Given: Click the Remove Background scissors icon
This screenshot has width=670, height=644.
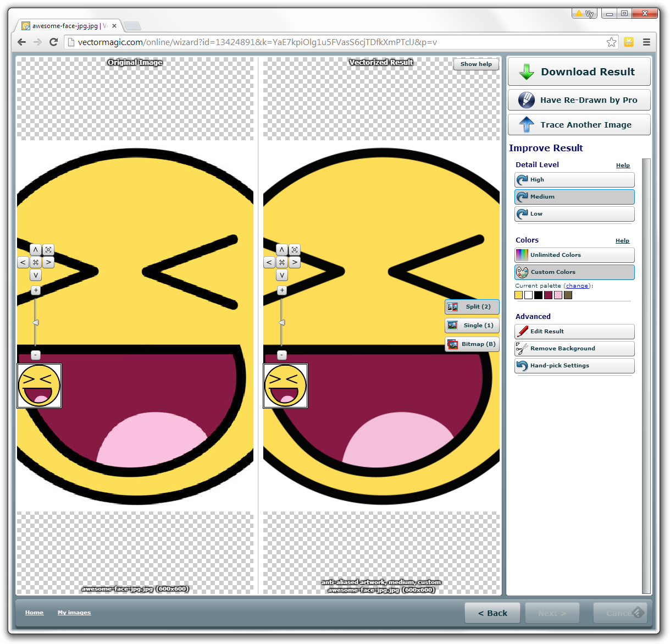Looking at the screenshot, I should click(x=522, y=348).
